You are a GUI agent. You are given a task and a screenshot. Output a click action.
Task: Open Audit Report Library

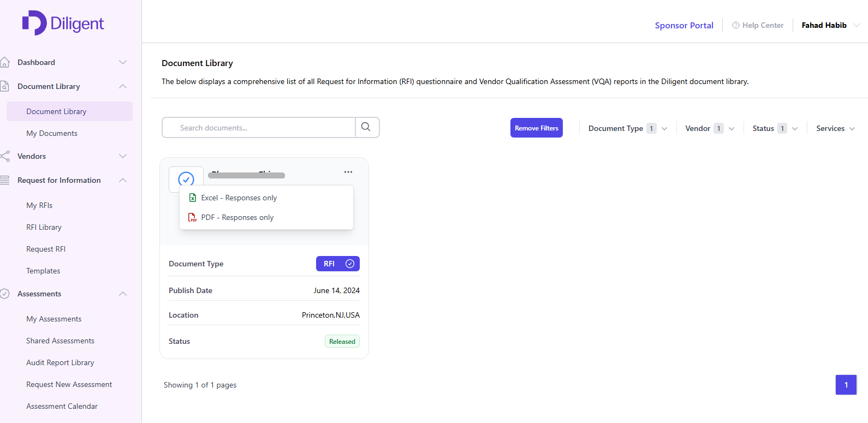tap(60, 362)
